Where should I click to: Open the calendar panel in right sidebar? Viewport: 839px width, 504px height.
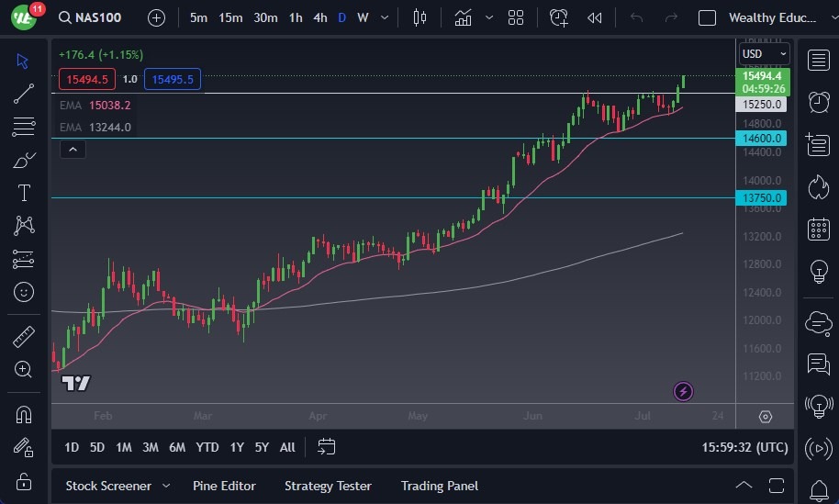coord(818,230)
